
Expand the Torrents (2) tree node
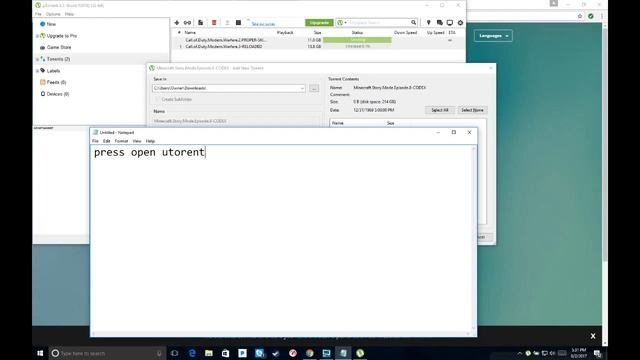click(x=37, y=59)
